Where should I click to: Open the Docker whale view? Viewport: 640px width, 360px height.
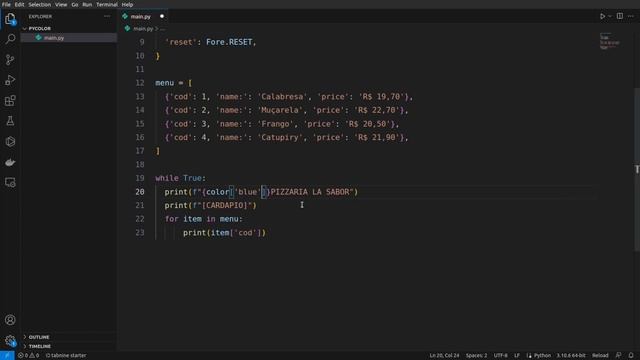(10, 162)
